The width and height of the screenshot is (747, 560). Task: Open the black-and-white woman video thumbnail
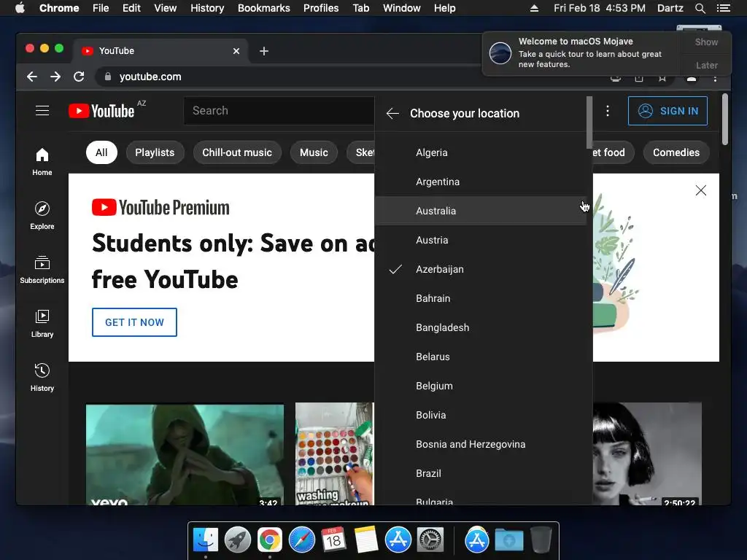coord(647,454)
